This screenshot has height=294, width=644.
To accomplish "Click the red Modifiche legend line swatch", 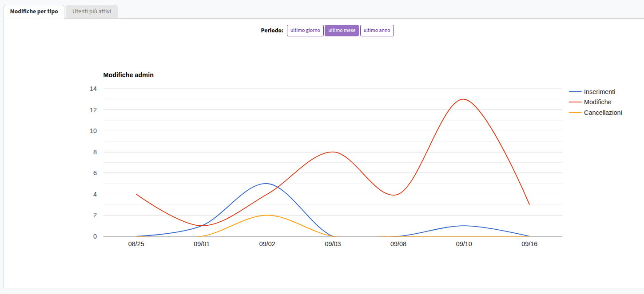I will tap(575, 102).
